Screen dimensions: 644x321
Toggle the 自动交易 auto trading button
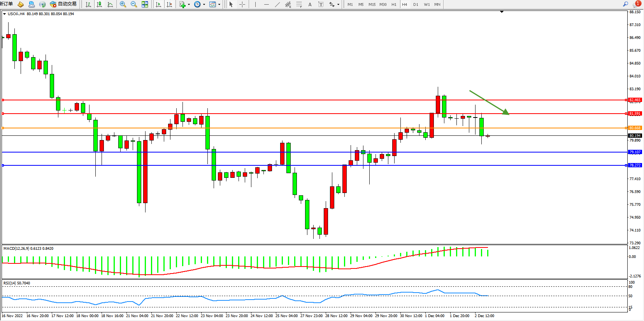(x=63, y=4)
